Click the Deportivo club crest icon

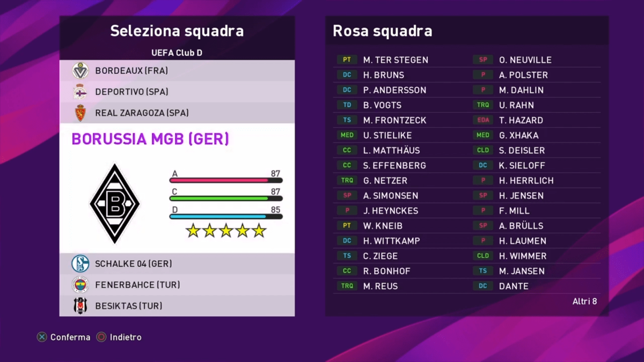coord(80,92)
